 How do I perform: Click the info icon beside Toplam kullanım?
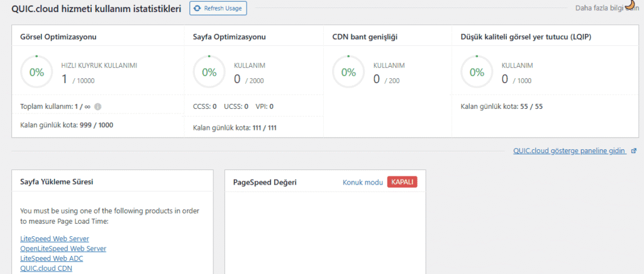(97, 106)
